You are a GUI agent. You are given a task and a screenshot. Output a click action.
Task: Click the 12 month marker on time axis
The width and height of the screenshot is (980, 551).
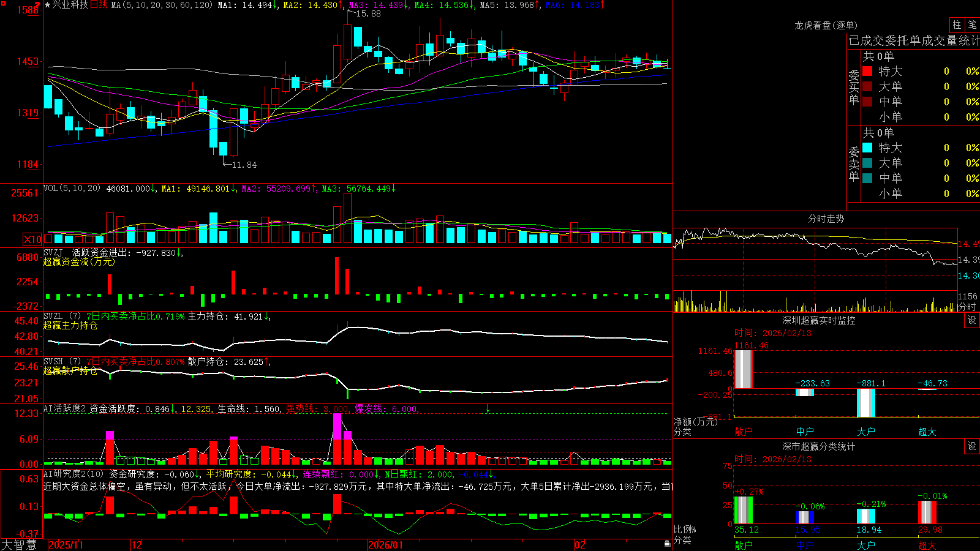click(x=137, y=545)
